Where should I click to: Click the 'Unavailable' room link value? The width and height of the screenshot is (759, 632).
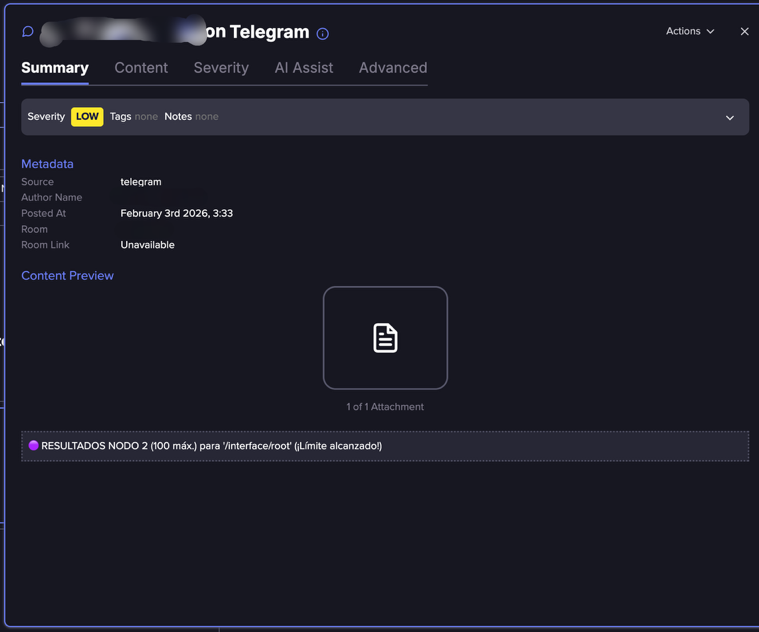click(x=147, y=245)
